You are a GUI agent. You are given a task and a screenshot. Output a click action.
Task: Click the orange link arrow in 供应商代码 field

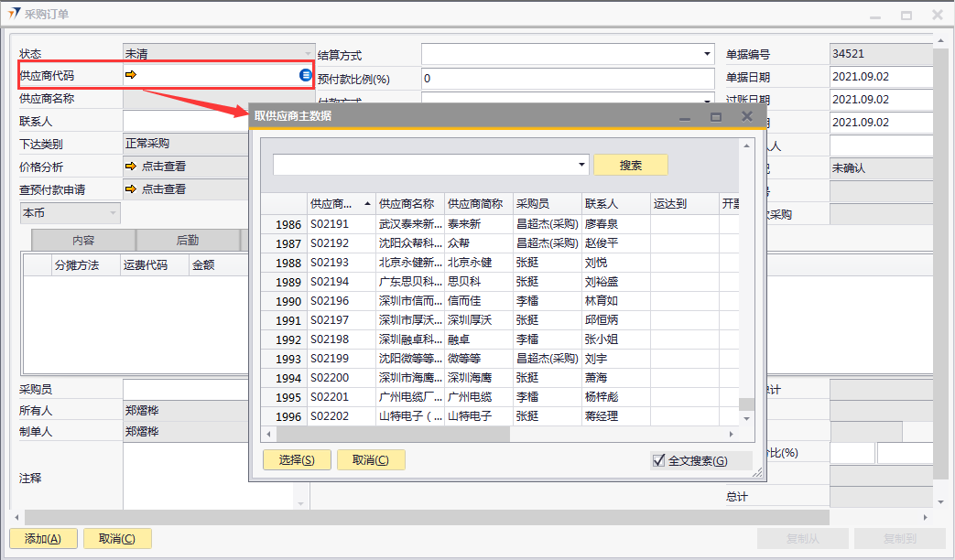tap(131, 75)
